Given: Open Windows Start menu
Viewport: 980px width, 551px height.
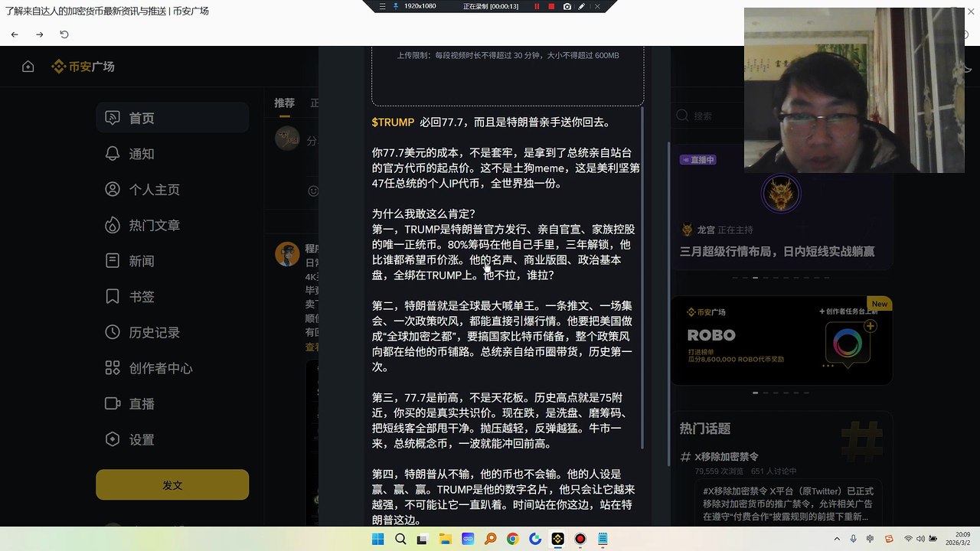Looking at the screenshot, I should click(x=377, y=539).
